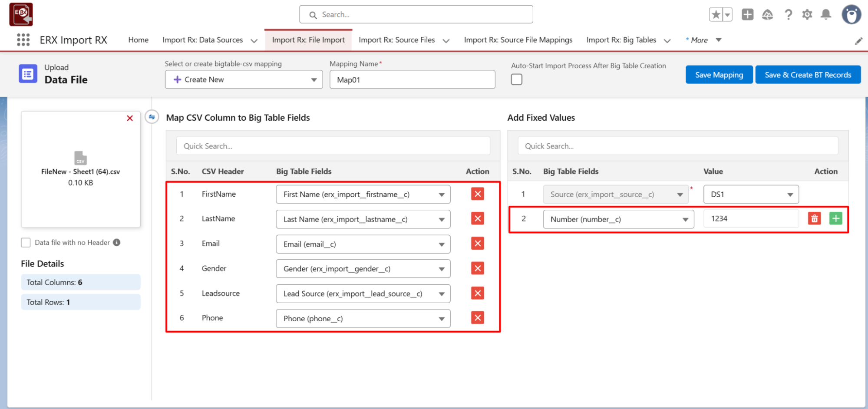This screenshot has height=409, width=868.
Task: Click the swap arrows panel toggle icon
Action: 152,117
